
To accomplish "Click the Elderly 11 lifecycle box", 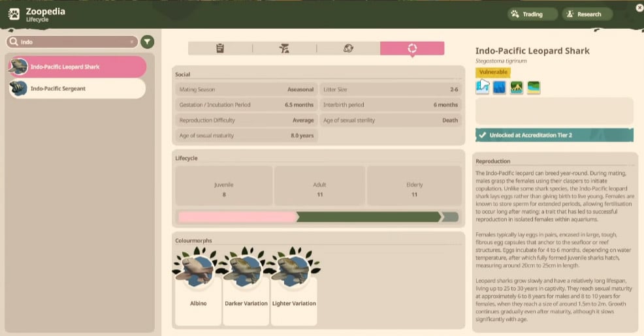I will point(414,186).
